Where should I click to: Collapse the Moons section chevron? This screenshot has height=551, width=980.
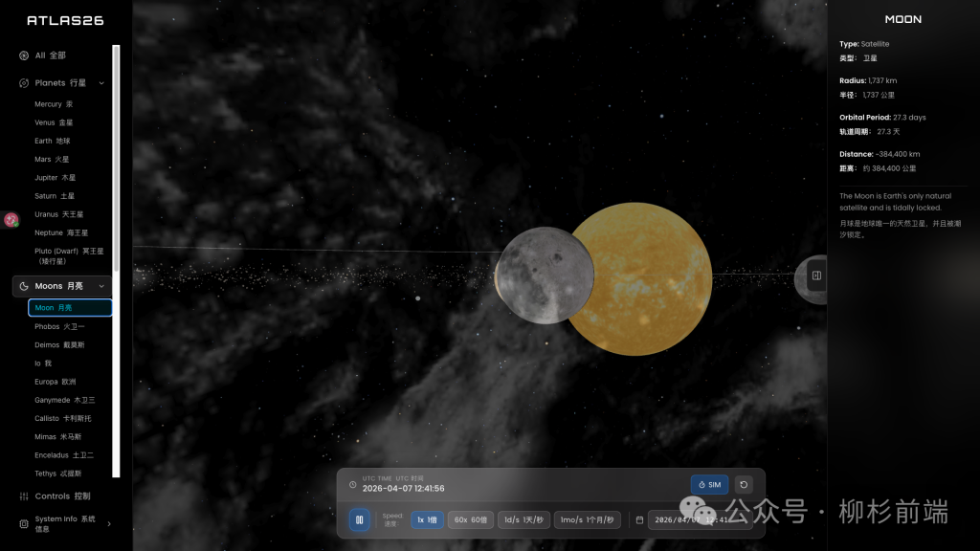pyautogui.click(x=101, y=286)
